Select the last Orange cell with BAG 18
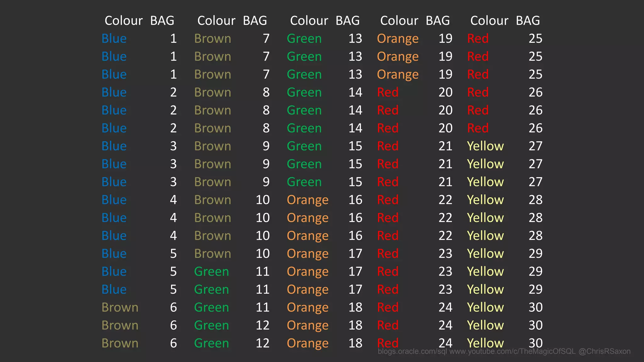The height and width of the screenshot is (362, 644). click(308, 344)
